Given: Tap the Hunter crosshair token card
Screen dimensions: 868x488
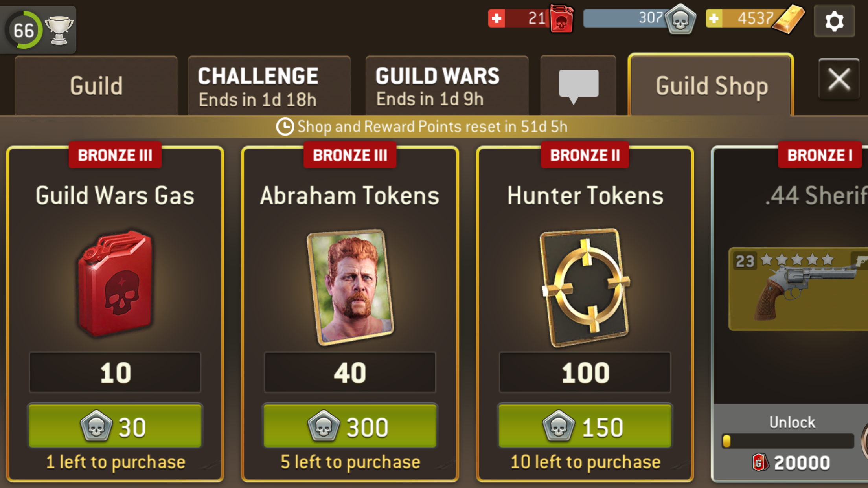Looking at the screenshot, I should click(585, 288).
